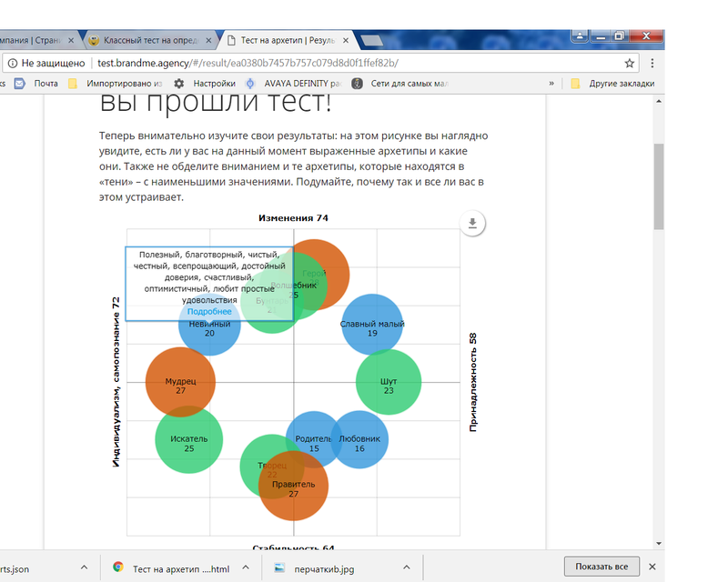The image size is (728, 582).
Task: Click the scrollbar up arrow
Action: click(658, 101)
